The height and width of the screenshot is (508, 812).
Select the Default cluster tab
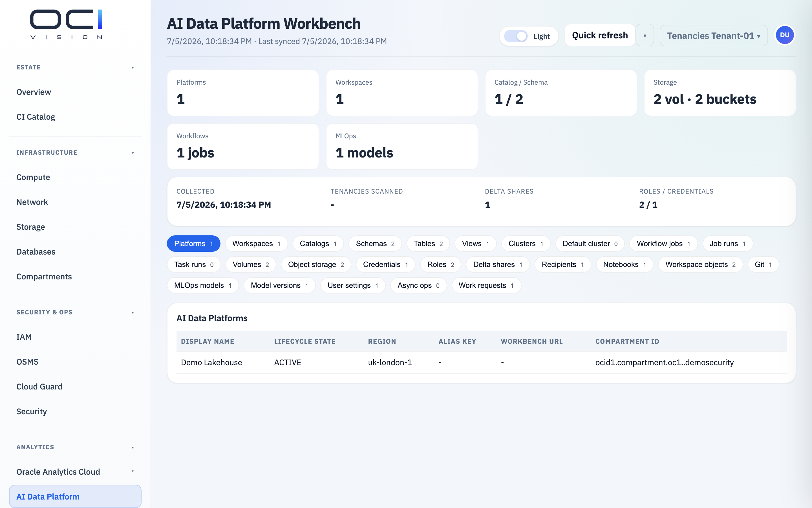click(590, 244)
